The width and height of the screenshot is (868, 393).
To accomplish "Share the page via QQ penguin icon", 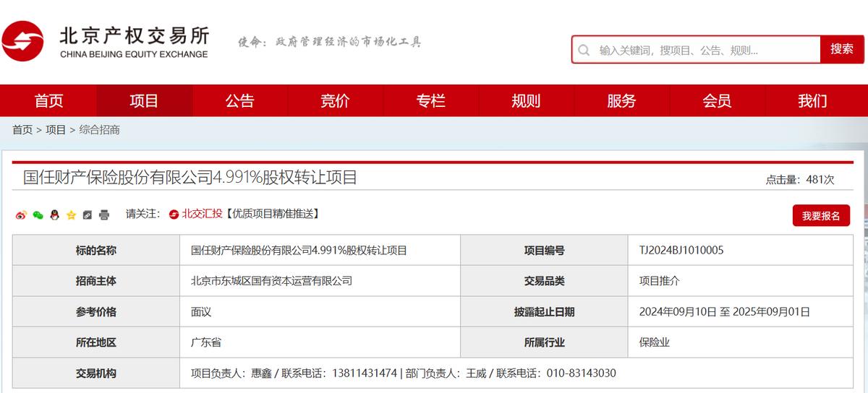I will (54, 215).
